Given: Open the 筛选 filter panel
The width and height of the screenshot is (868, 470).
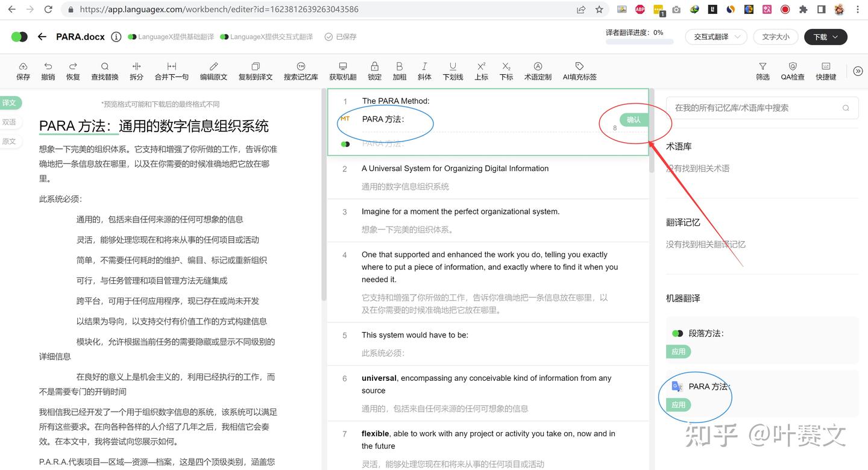Looking at the screenshot, I should click(762, 70).
